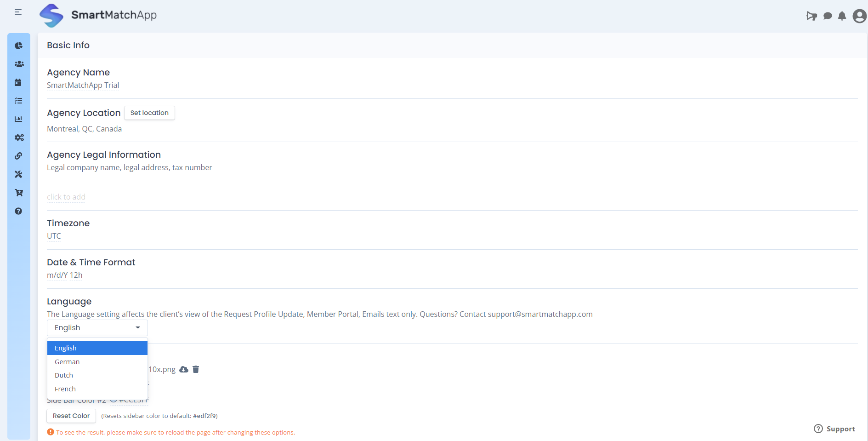Delete the uploaded png file with trash icon
This screenshot has height=441, width=868.
pyautogui.click(x=196, y=369)
